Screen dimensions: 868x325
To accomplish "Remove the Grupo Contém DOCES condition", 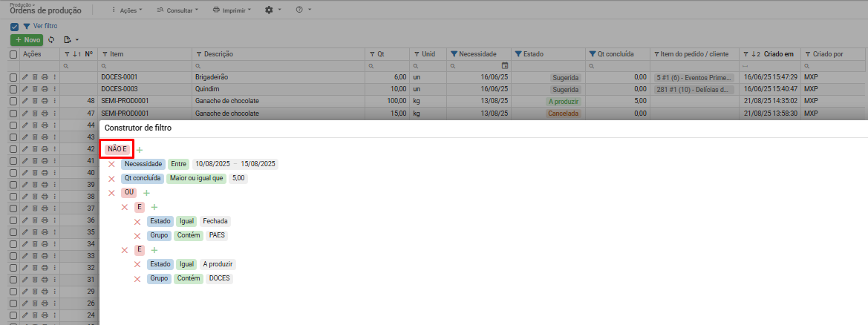I will click(x=137, y=279).
